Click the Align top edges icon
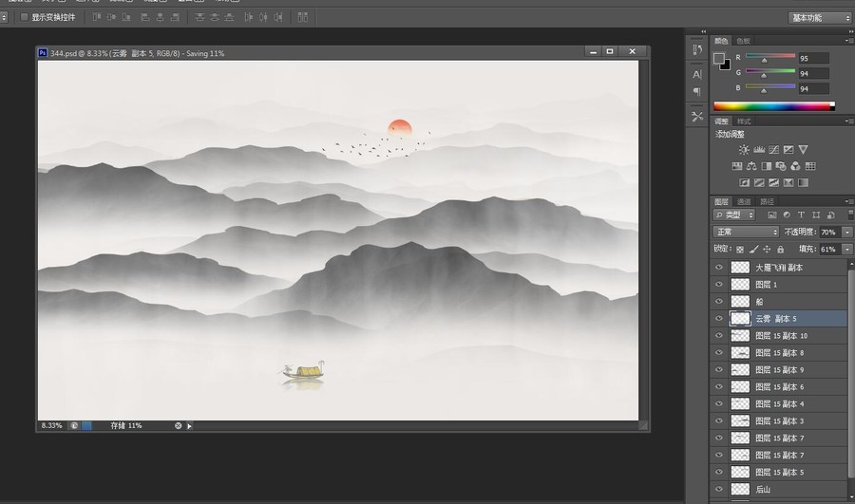 (x=97, y=17)
